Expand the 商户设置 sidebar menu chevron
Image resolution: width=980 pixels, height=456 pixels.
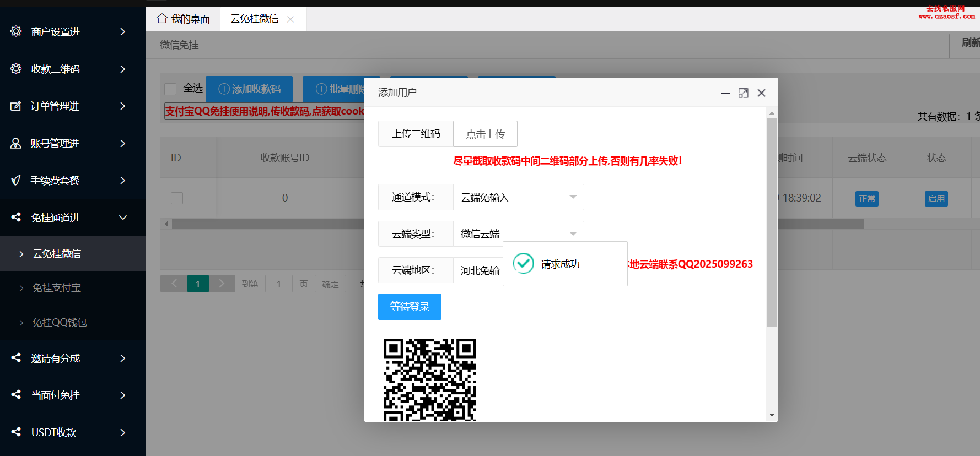(123, 31)
